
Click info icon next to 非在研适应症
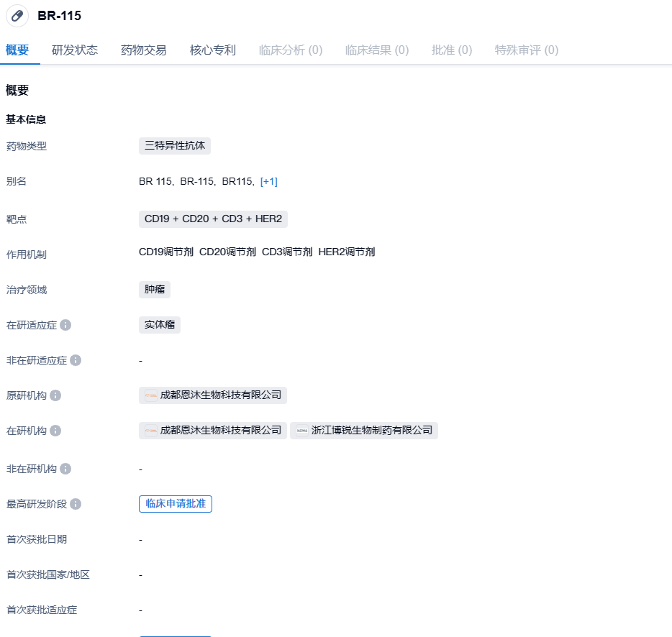coord(76,360)
